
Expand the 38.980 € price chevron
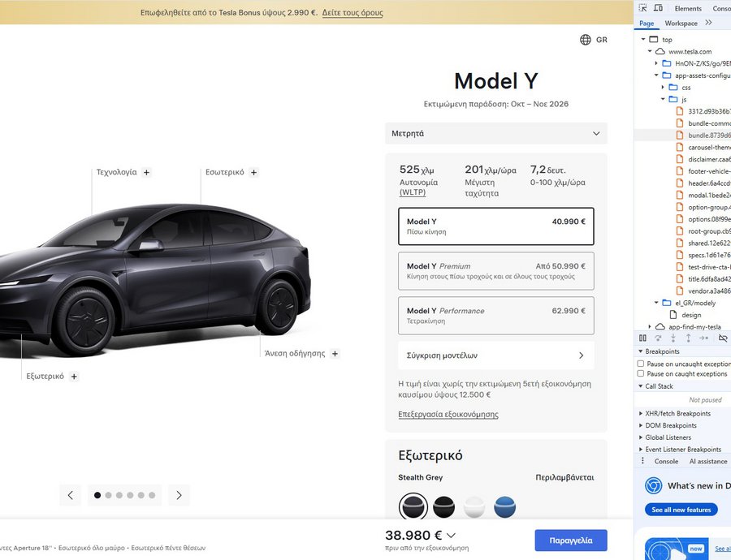coord(452,536)
